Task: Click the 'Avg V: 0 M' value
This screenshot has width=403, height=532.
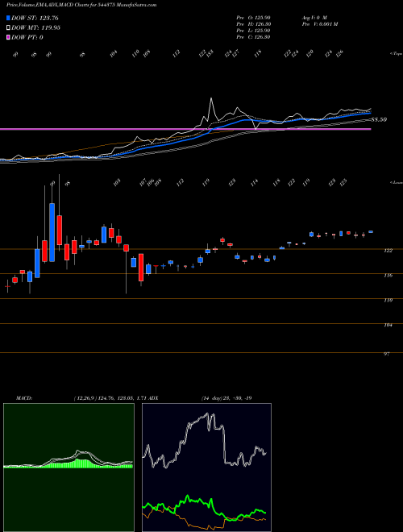Action: tap(314, 17)
